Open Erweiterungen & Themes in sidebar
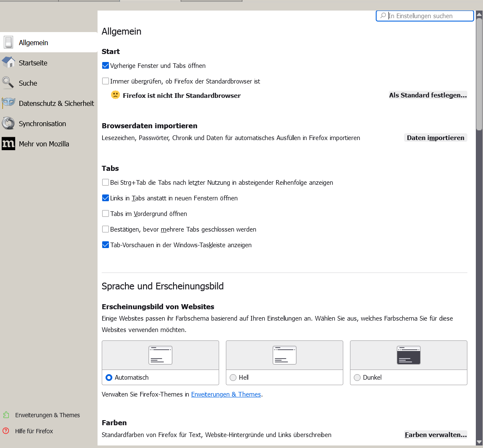 47,415
